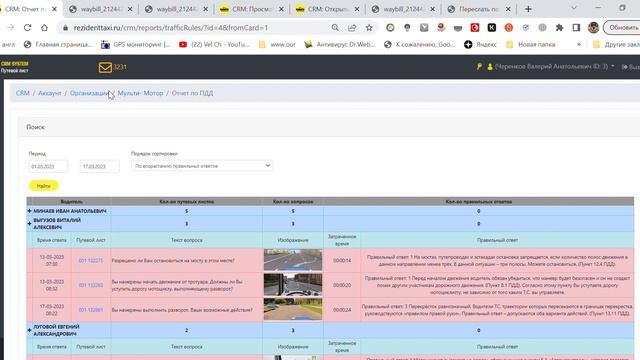The width and height of the screenshot is (640, 360).
Task: Switch to the first waybill_2124 tab
Action: click(x=100, y=9)
